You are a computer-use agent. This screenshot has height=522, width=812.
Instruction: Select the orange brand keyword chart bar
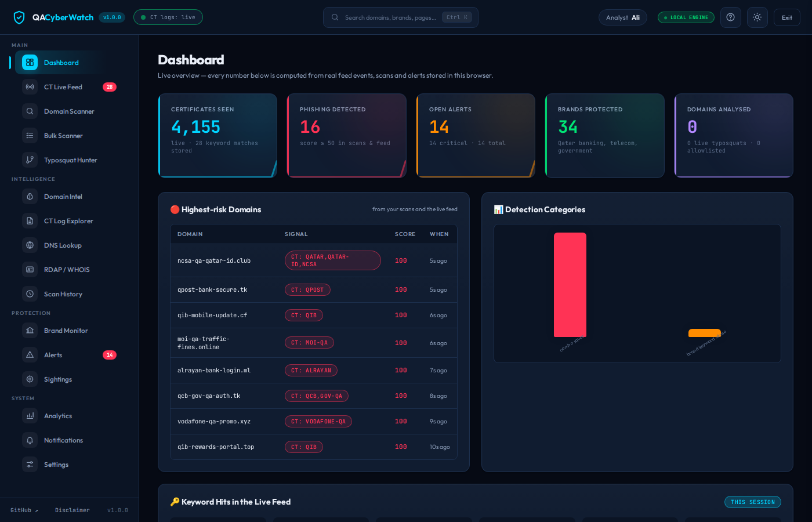(705, 333)
